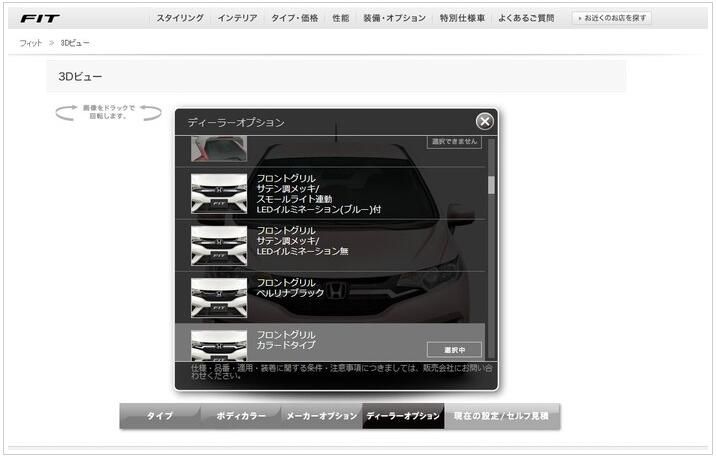The image size is (716, 459).
Task: Open the 装備・オプション menu
Action: point(394,18)
